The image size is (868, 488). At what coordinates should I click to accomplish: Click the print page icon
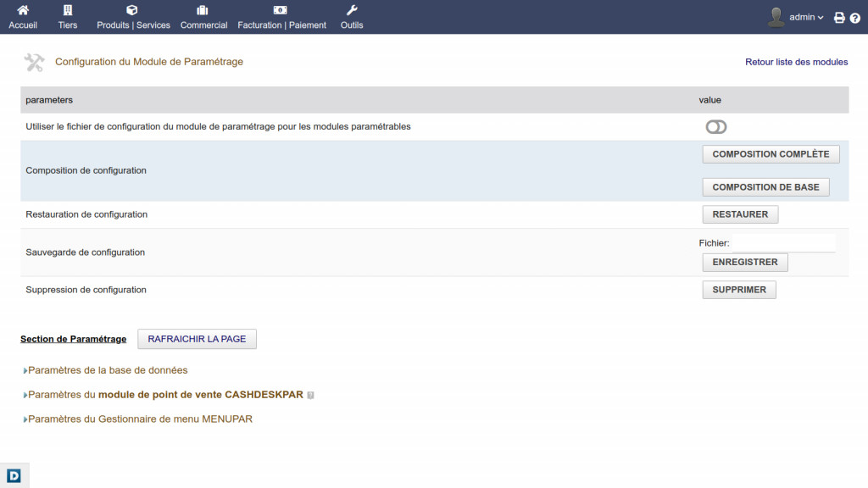[839, 18]
